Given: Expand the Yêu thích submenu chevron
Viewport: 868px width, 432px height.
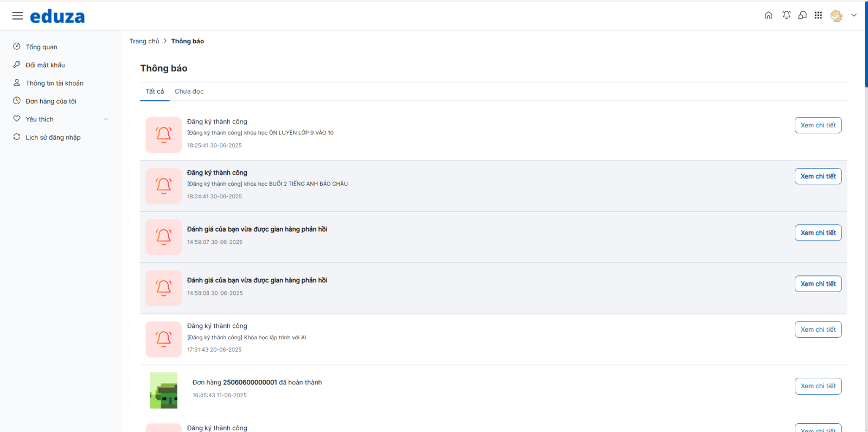Looking at the screenshot, I should click(x=106, y=119).
